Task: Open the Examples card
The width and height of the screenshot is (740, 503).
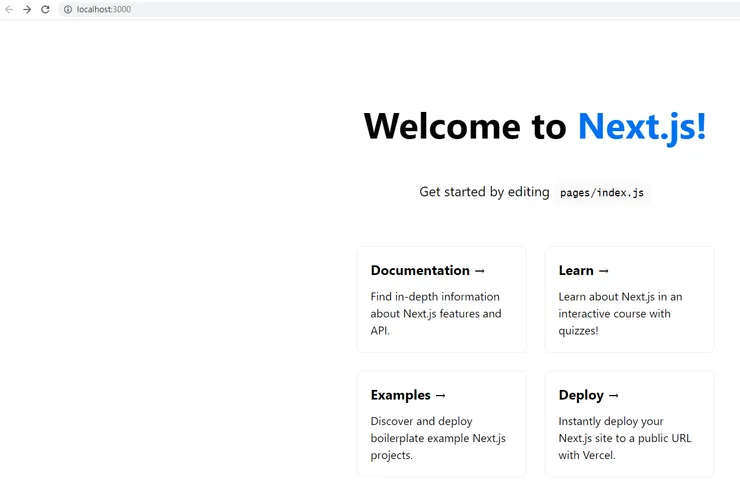Action: pyautogui.click(x=442, y=424)
